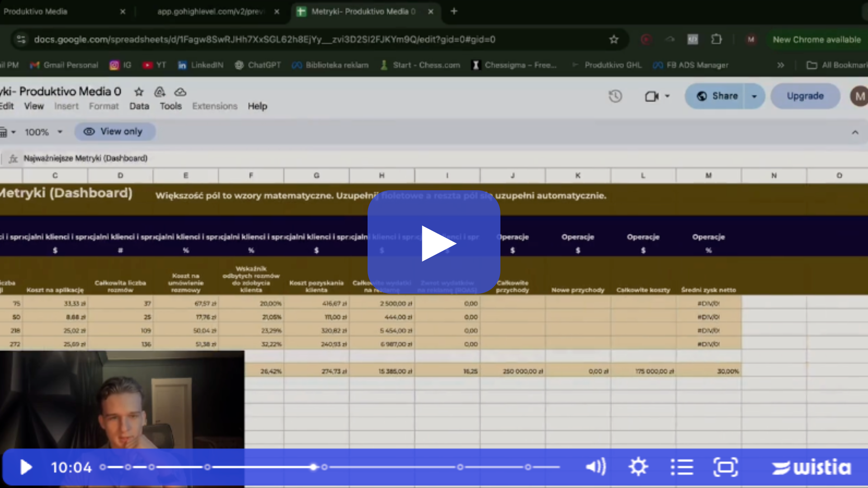
Task: Open the Data menu
Action: pos(139,106)
